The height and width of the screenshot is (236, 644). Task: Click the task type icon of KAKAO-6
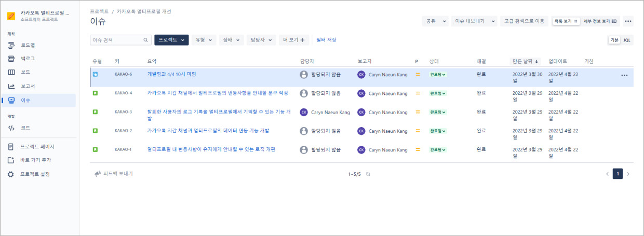tap(95, 74)
